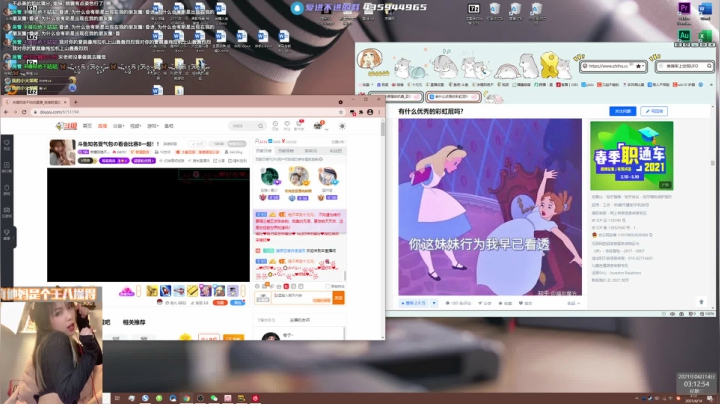The image size is (720, 404).
Task: Open the Excel desktop icon
Action: [x=705, y=35]
